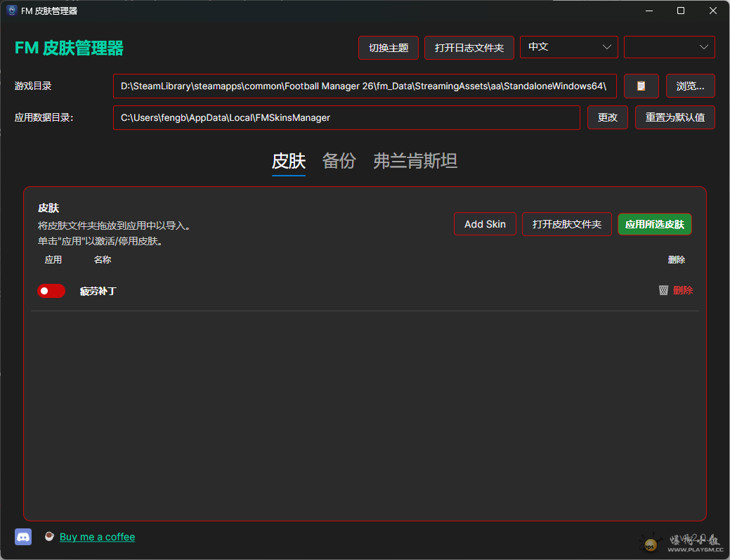Close the FM 皮肤管理器 window
The width and height of the screenshot is (730, 560).
click(x=712, y=11)
